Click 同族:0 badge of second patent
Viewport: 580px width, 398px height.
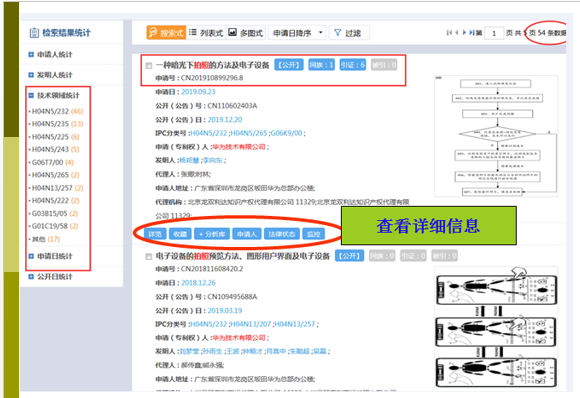pos(382,256)
